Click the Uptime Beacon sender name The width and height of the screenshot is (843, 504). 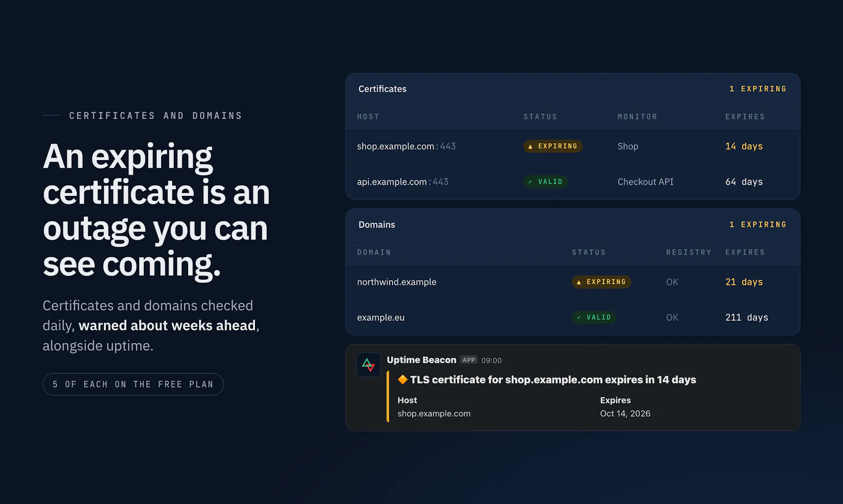coord(421,360)
